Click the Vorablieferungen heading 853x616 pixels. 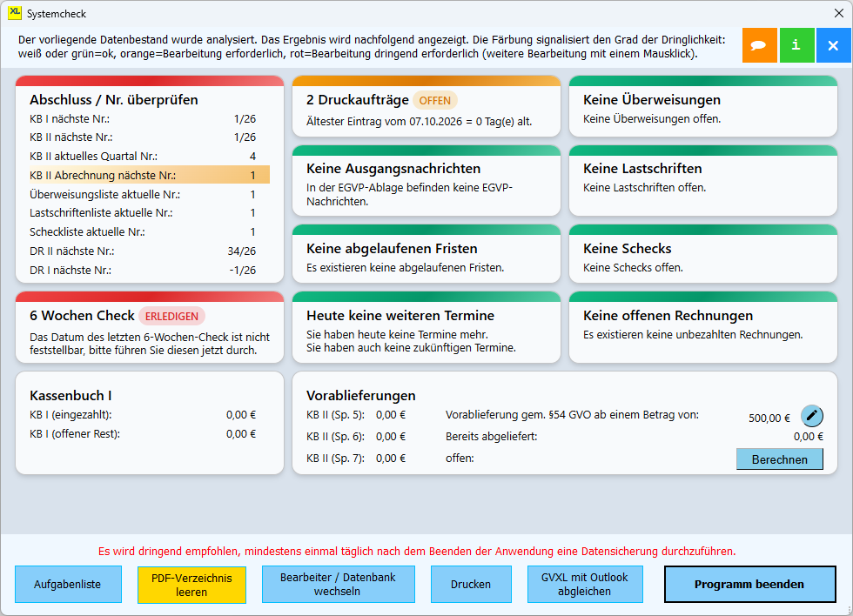[x=361, y=396]
